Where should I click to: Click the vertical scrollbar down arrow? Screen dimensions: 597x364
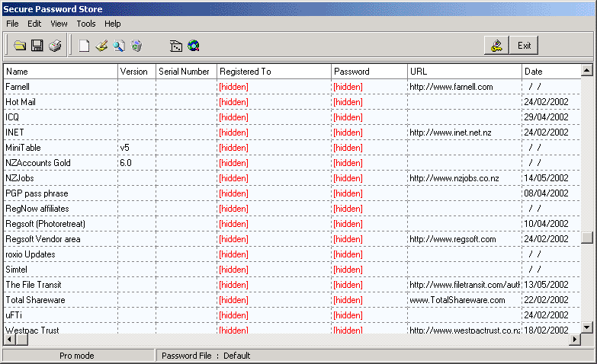(x=587, y=327)
